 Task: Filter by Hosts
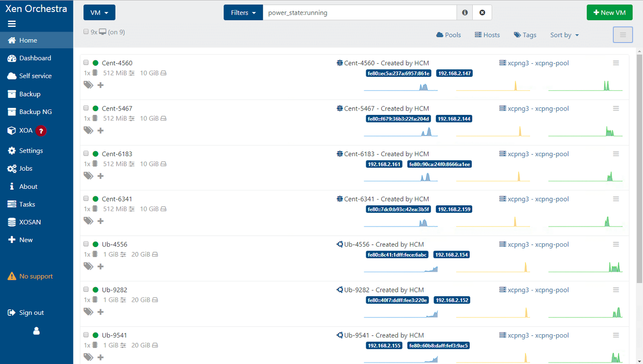tap(487, 35)
